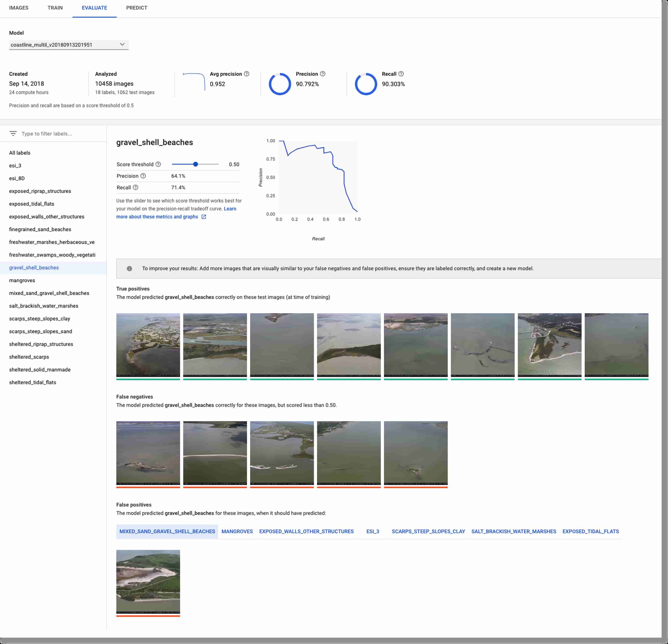Click gravel_shell_beaches Recall help icon
The height and width of the screenshot is (644, 668).
click(x=135, y=188)
